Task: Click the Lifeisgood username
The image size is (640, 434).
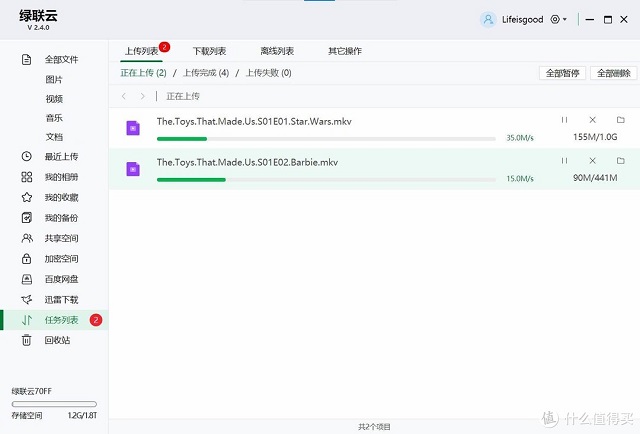Action: click(x=522, y=20)
